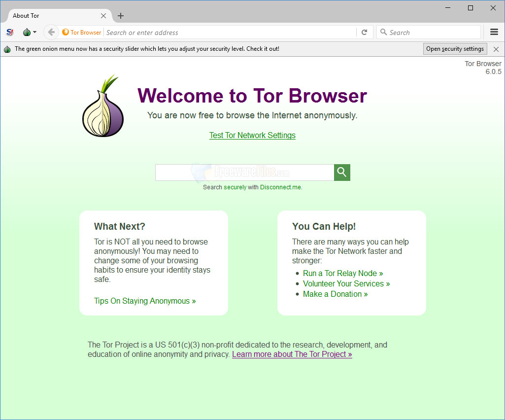This screenshot has height=420, width=505.
Task: Click the onion icon in the notification bar
Action: [7, 49]
